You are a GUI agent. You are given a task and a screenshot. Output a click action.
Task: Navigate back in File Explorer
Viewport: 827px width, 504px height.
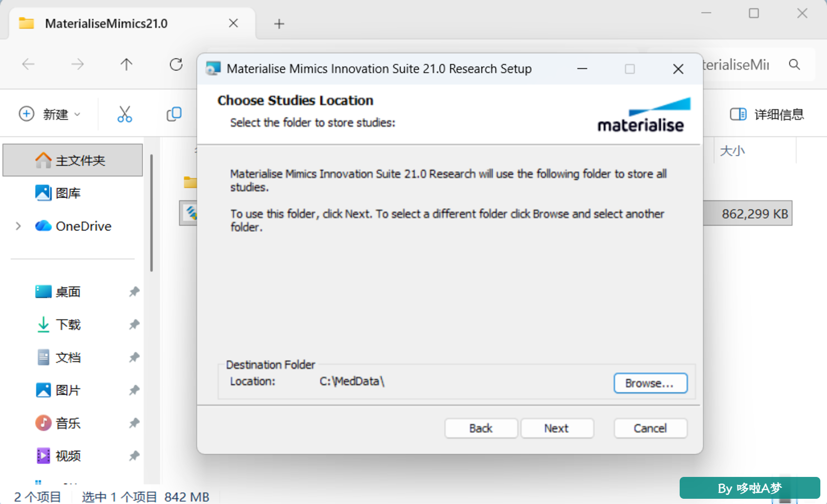click(x=29, y=64)
